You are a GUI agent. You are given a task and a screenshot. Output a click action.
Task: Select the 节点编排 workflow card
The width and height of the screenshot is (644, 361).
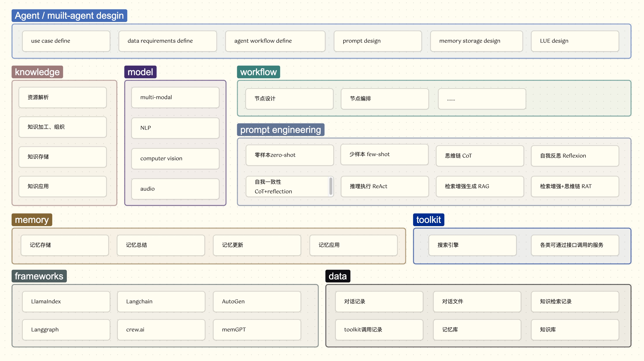(x=384, y=99)
